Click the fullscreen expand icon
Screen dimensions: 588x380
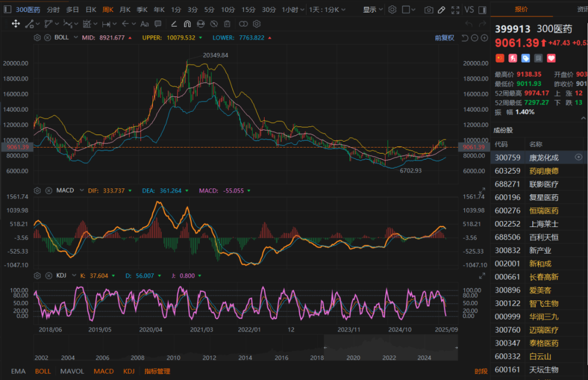click(x=454, y=10)
